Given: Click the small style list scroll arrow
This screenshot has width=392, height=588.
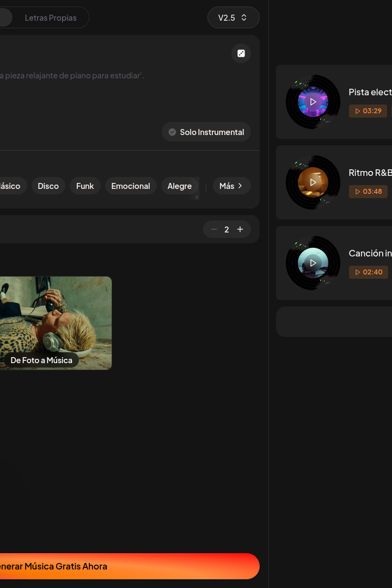Looking at the screenshot, I should (x=197, y=197).
